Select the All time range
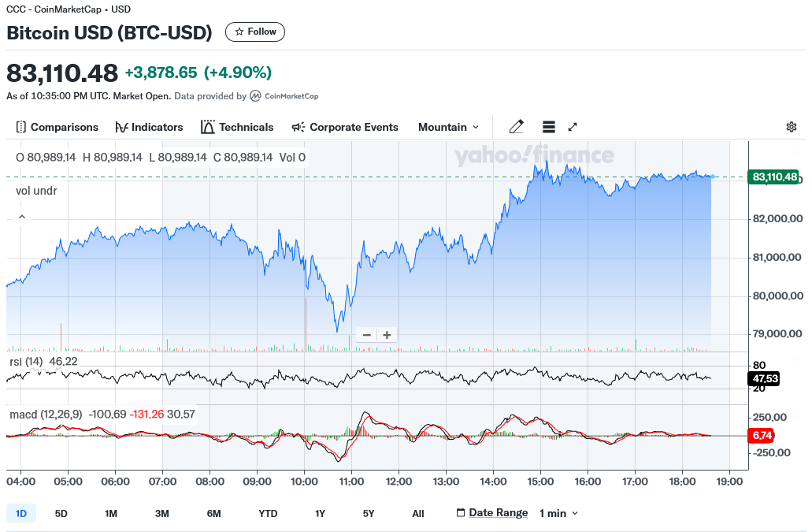This screenshot has width=812, height=532. click(418, 513)
